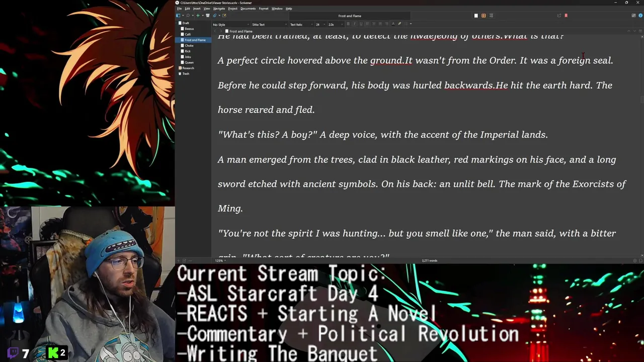Open the Format menu
The image size is (644, 362).
tap(264, 9)
